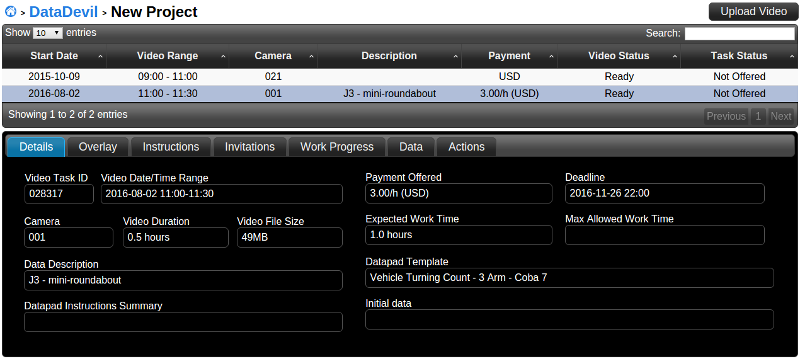The width and height of the screenshot is (800, 361).
Task: Sort by Video Range column arrow
Action: [223, 56]
